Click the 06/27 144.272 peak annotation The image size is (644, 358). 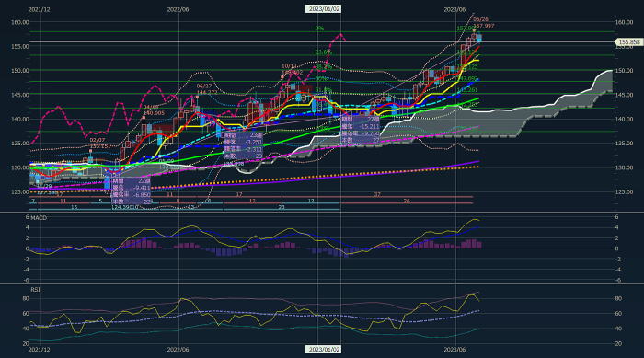207,89
